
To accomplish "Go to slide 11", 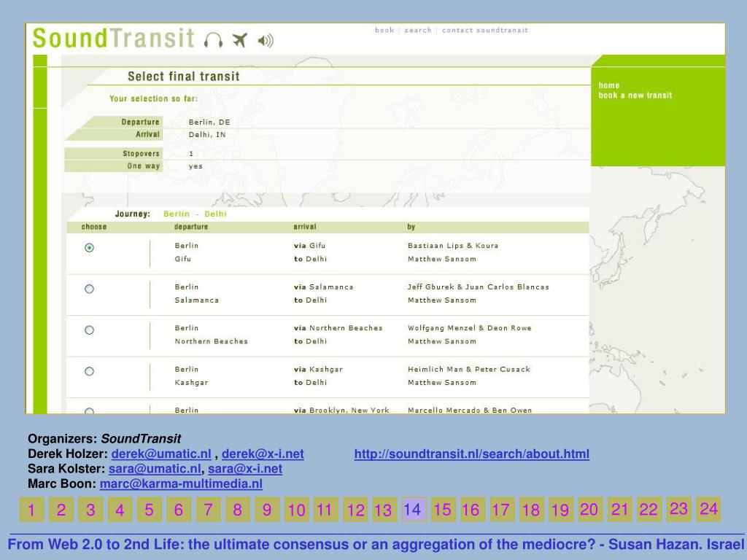I will point(326,510).
